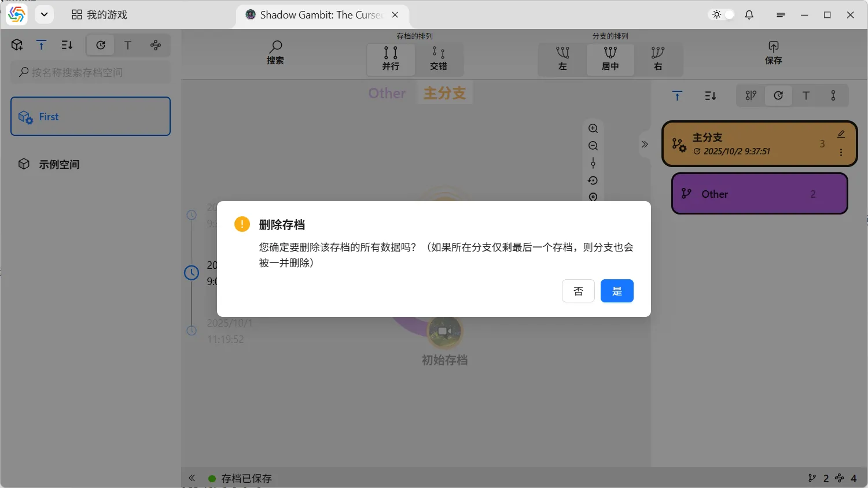Click the 保存 save icon
This screenshot has height=488, width=868.
[773, 53]
